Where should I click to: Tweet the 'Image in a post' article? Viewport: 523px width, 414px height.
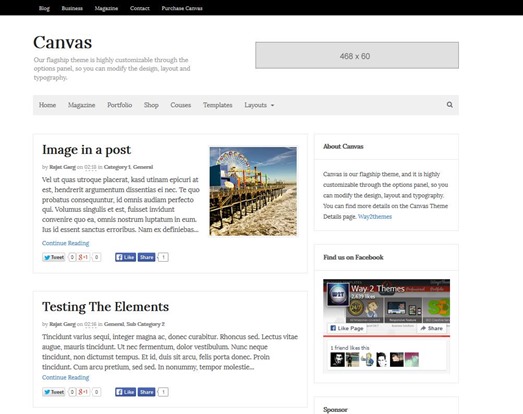coord(54,257)
